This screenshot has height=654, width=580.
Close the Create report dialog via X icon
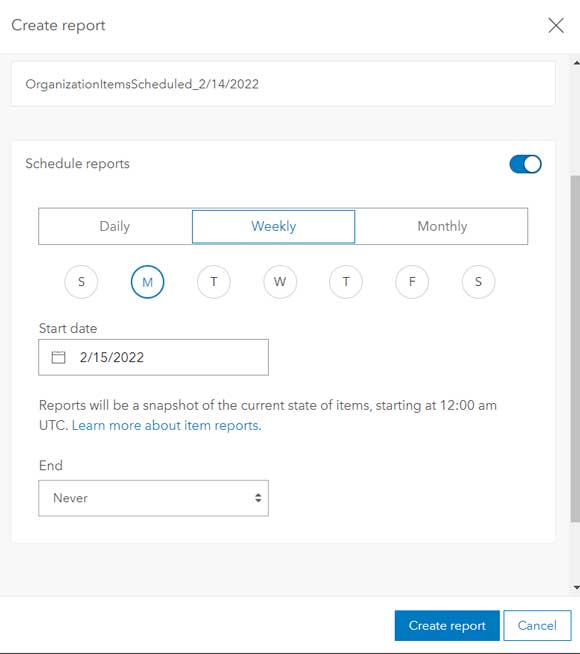[x=556, y=25]
